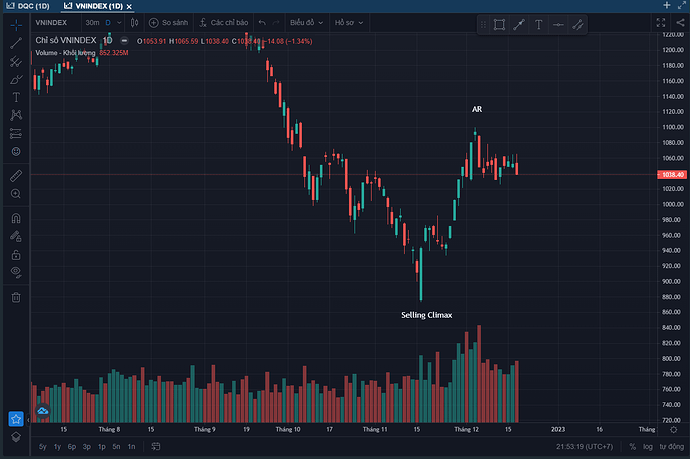Click the time display 21:53:19 (UTC+7)
Image resolution: width=690 pixels, height=459 pixels.
pyautogui.click(x=584, y=447)
